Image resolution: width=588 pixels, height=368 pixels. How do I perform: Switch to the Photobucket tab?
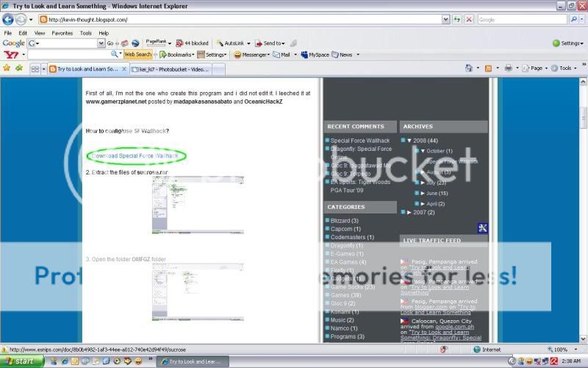click(168, 69)
